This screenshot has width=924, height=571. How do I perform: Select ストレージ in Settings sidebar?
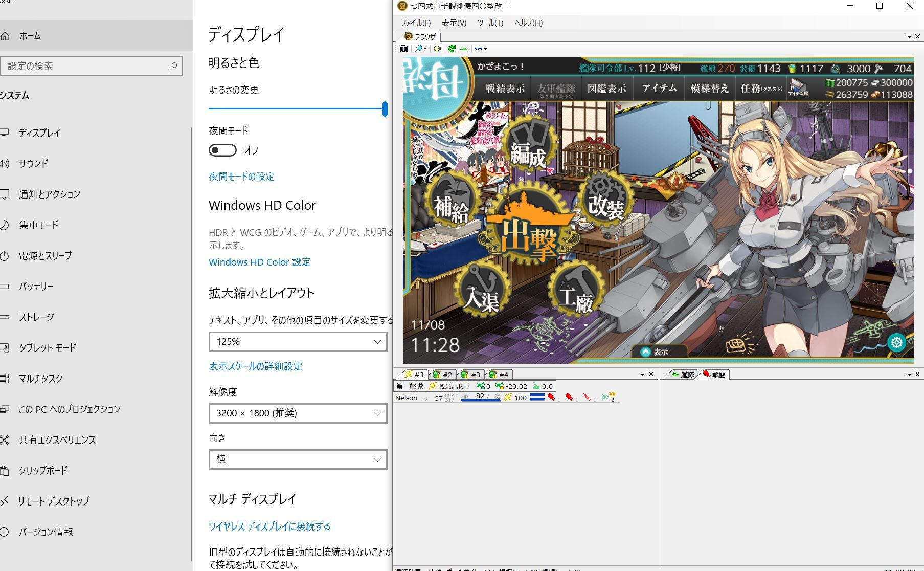96,317
